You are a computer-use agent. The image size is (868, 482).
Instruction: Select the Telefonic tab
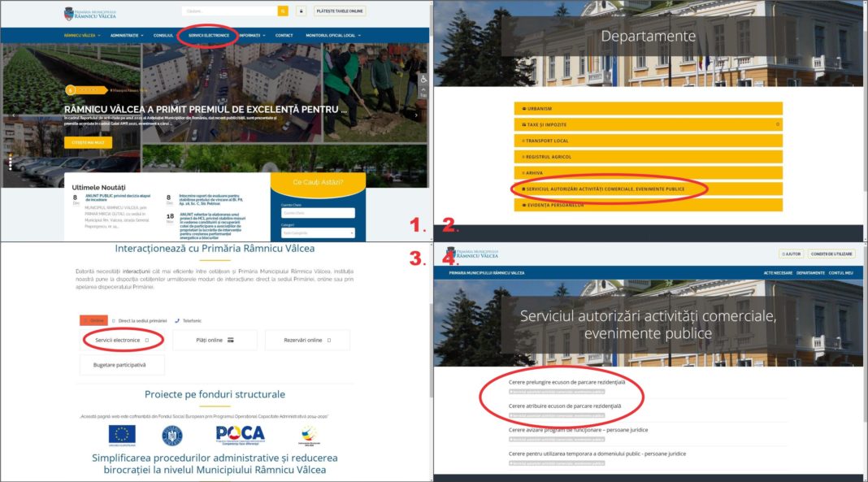(189, 321)
